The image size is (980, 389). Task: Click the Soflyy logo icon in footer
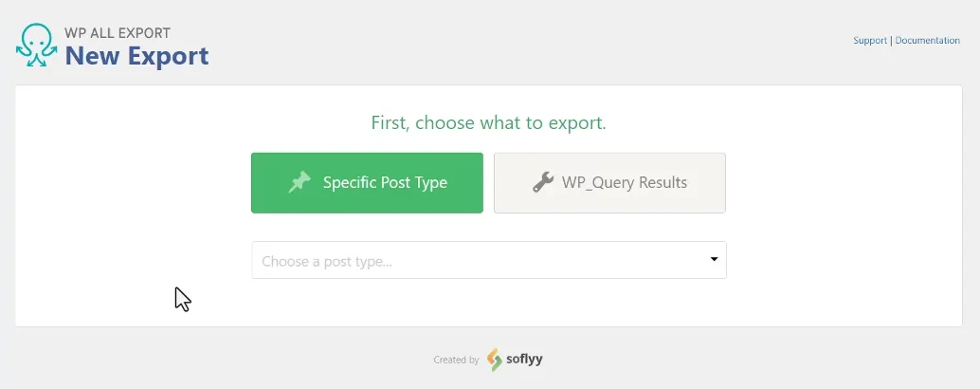[495, 360]
